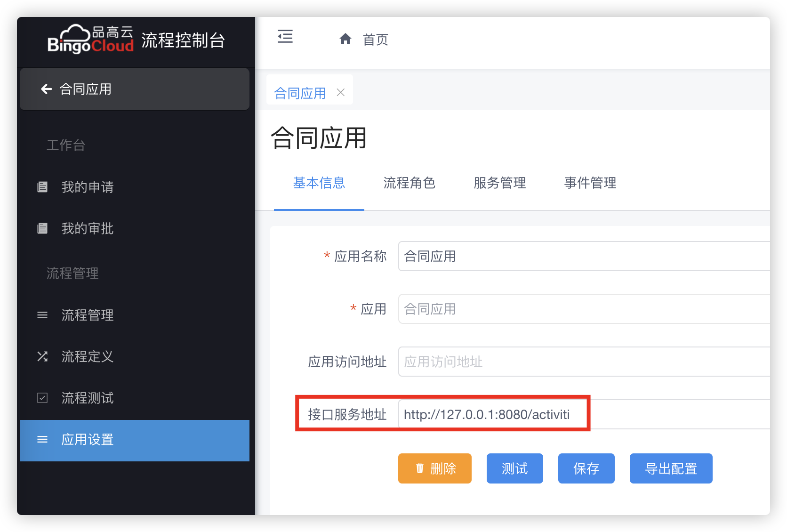Focus the 应用访问地址 input field

click(584, 362)
